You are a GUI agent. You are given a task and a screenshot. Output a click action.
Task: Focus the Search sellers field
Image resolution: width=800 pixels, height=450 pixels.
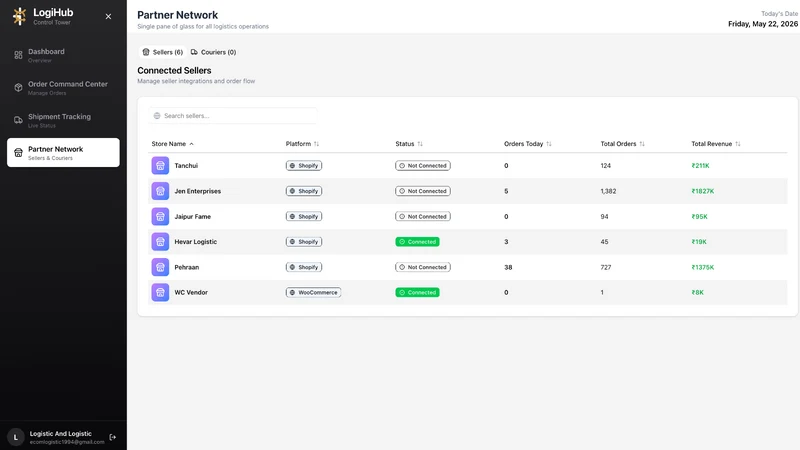(233, 116)
